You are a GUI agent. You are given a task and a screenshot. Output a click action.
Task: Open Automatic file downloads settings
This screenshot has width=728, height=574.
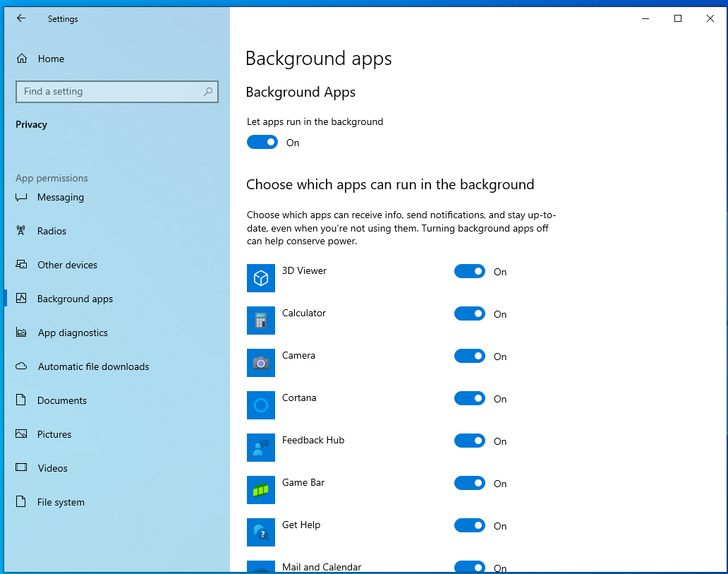tap(116, 366)
